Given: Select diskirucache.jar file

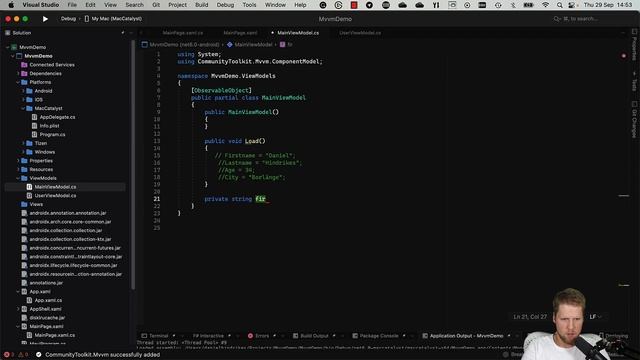Looking at the screenshot, I should click(47, 318).
